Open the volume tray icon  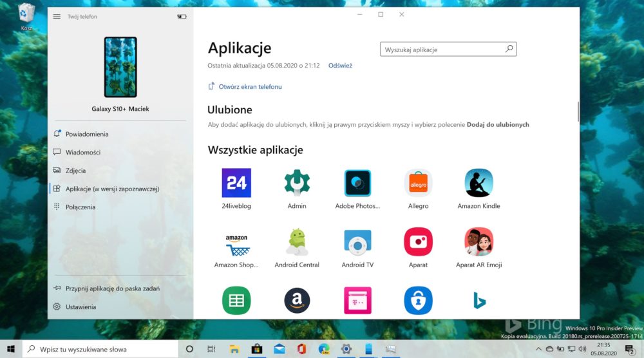tap(582, 349)
